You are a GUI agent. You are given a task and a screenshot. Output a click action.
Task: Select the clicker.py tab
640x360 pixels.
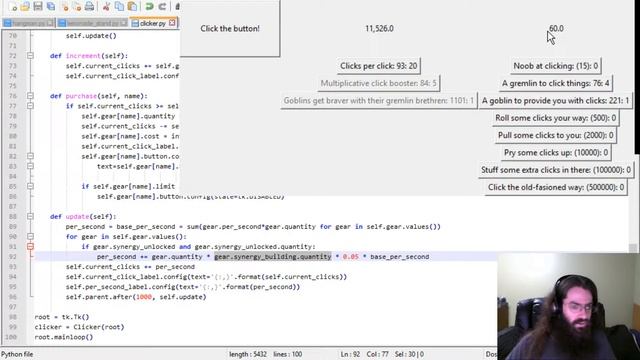coord(153,23)
